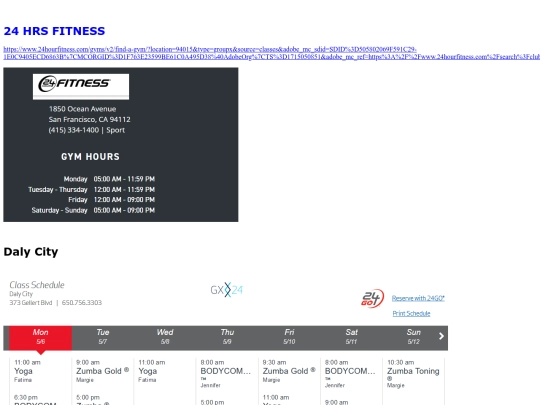This screenshot has width=540, height=405.
Task: Click the 373 Gellert Blvd address text
Action: (x=31, y=303)
